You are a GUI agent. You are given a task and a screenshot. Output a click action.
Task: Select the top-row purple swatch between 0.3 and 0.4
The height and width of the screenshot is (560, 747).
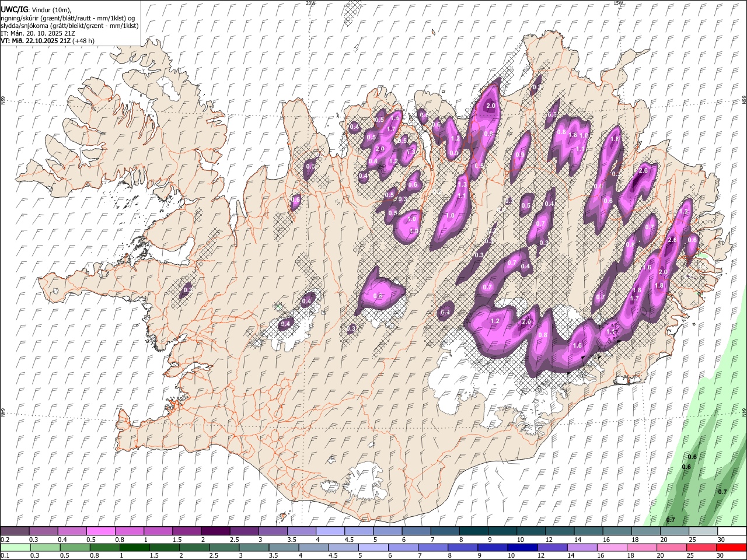pyautogui.click(x=43, y=531)
